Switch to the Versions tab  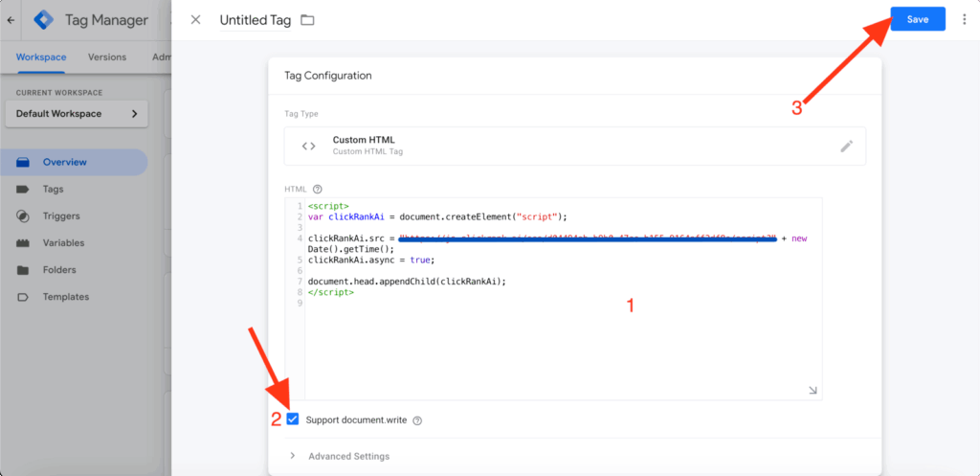click(107, 57)
